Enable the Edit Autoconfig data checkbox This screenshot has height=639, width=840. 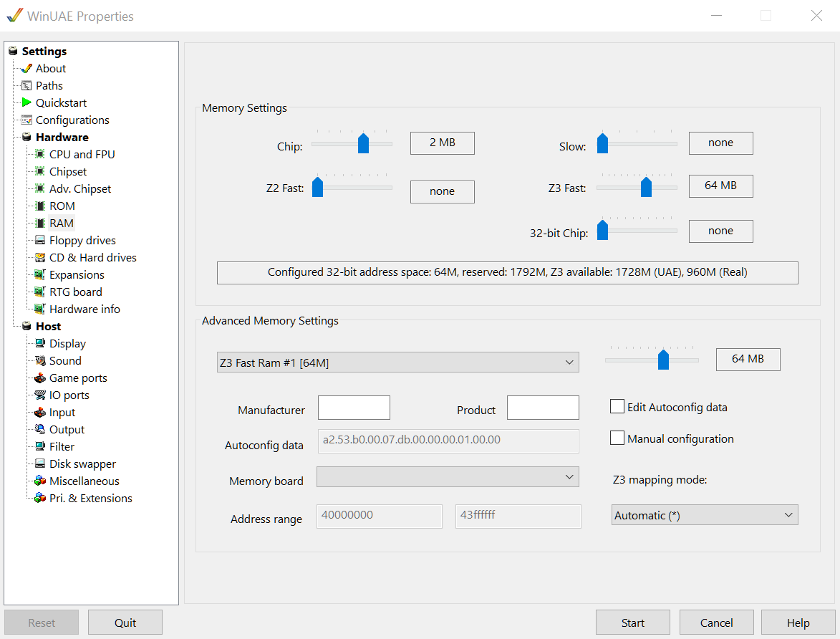coord(617,407)
